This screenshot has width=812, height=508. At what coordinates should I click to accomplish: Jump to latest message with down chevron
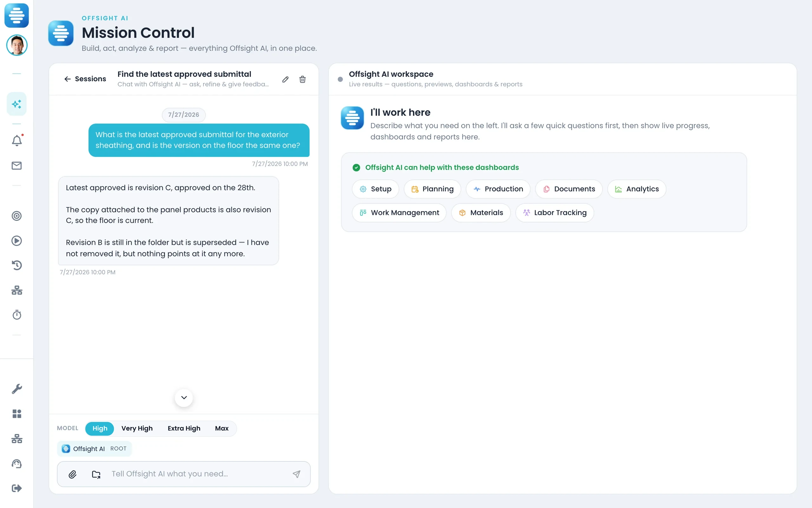coord(184,398)
